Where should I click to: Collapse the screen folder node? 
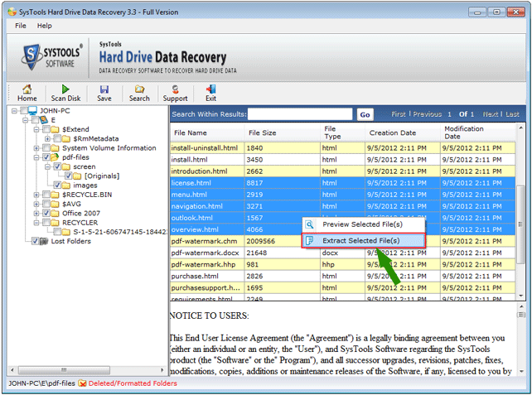[47, 166]
